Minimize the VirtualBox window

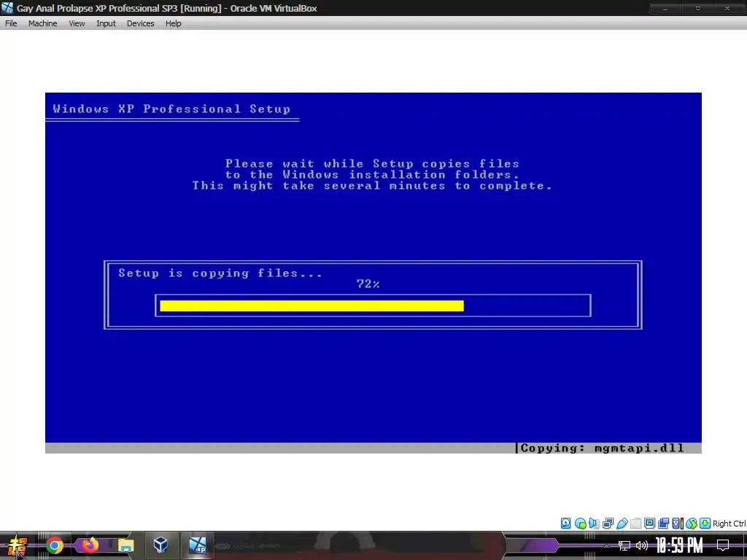(x=665, y=9)
